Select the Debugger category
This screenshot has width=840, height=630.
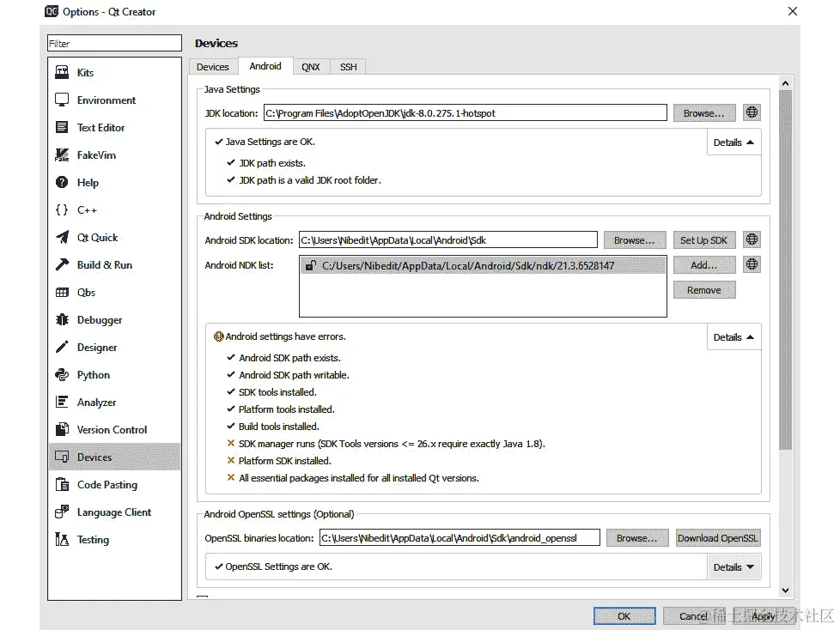click(114, 319)
